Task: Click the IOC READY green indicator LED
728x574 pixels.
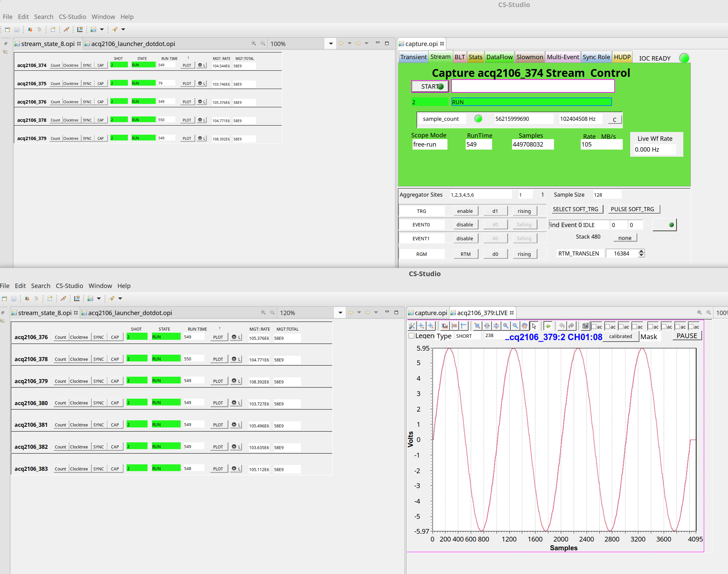Action: pyautogui.click(x=684, y=58)
